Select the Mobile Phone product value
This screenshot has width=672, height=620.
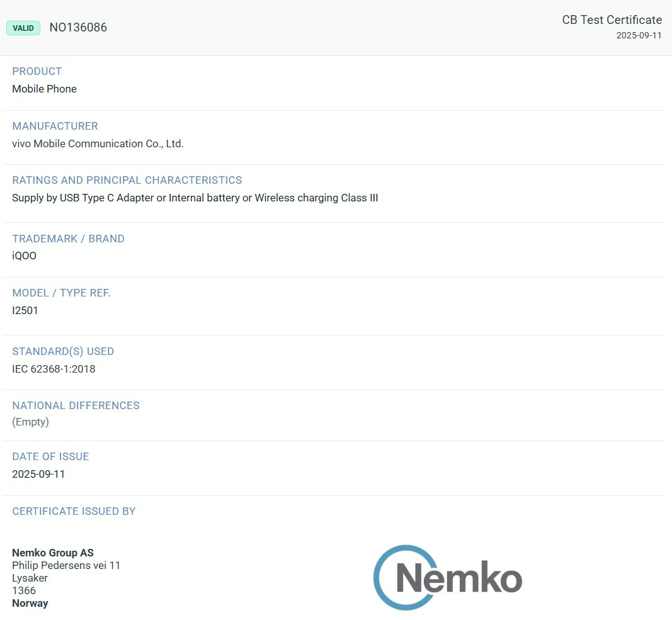(44, 89)
